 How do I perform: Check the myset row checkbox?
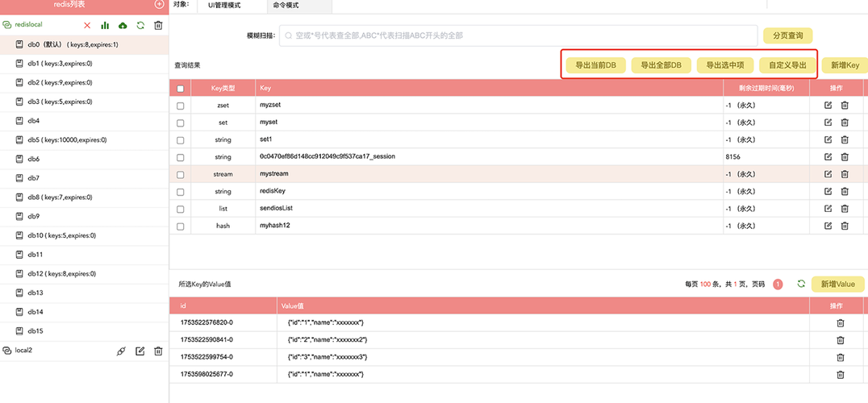(x=180, y=123)
